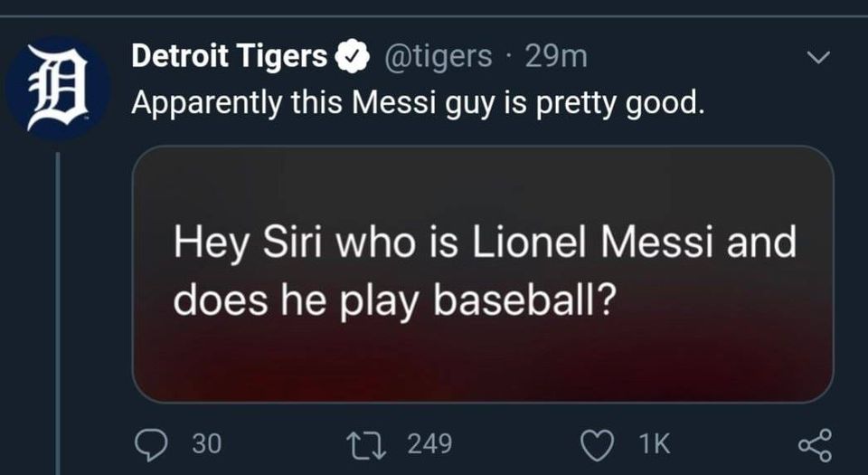Click the reply speech bubble icon
This screenshot has height=475, width=868.
[150, 443]
